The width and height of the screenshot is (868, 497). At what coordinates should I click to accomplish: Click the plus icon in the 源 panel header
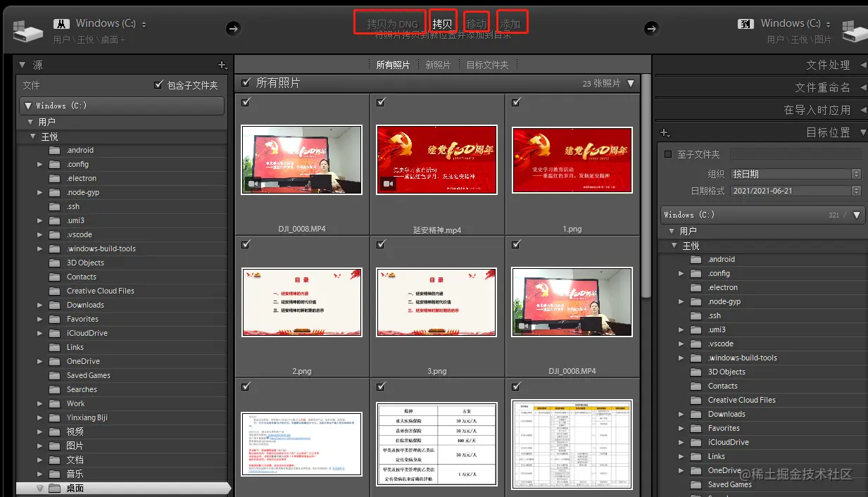[222, 65]
